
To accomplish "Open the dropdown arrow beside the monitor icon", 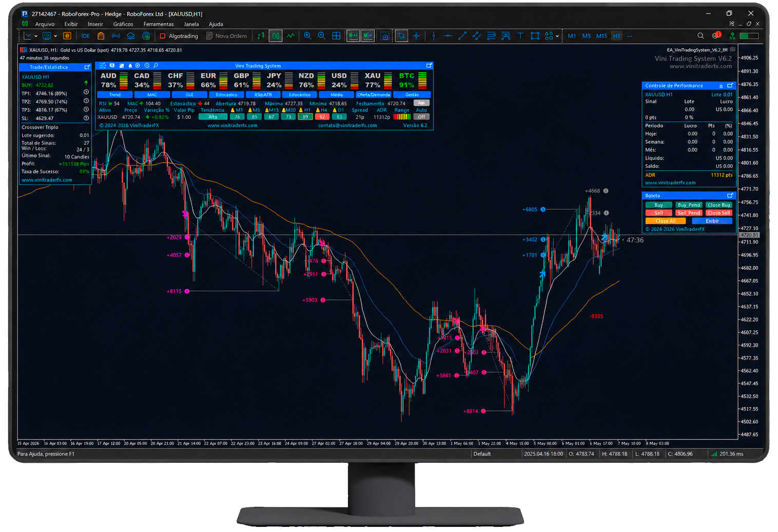I will tap(55, 36).
